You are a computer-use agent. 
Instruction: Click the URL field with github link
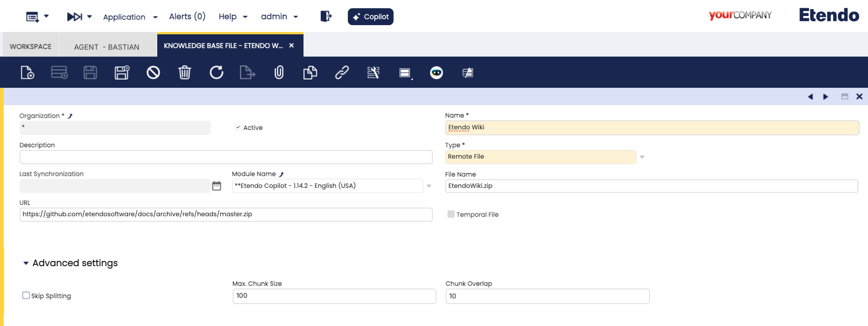(x=226, y=214)
